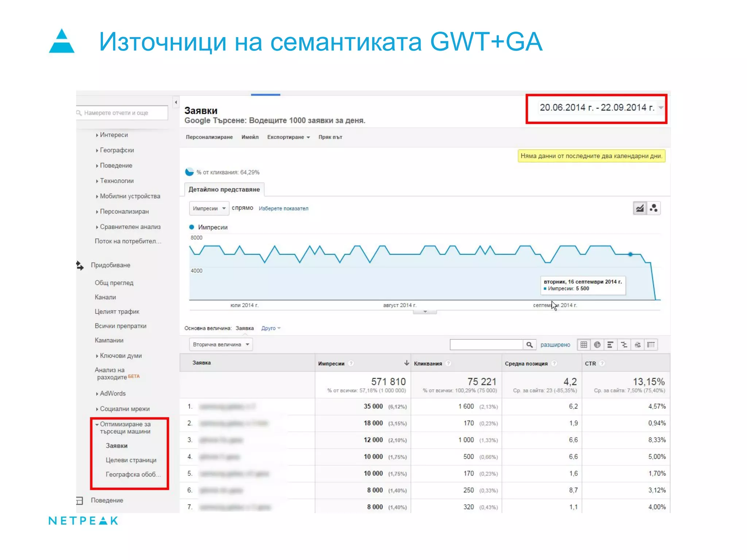Open Анализ на разходите BETA report
This screenshot has width=747, height=560.
pos(117,373)
